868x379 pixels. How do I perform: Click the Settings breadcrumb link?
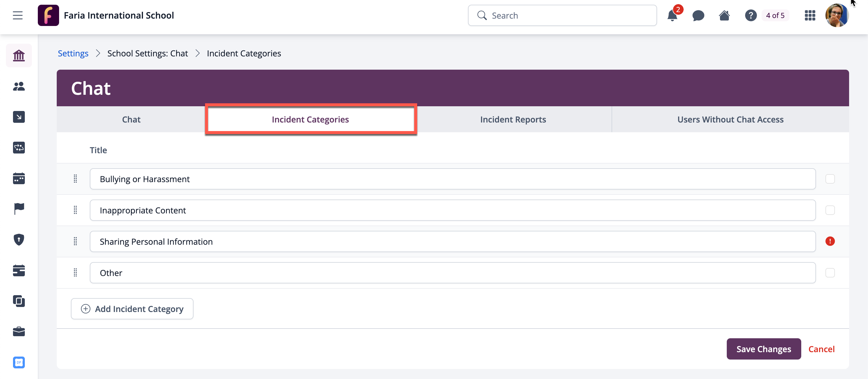tap(73, 53)
